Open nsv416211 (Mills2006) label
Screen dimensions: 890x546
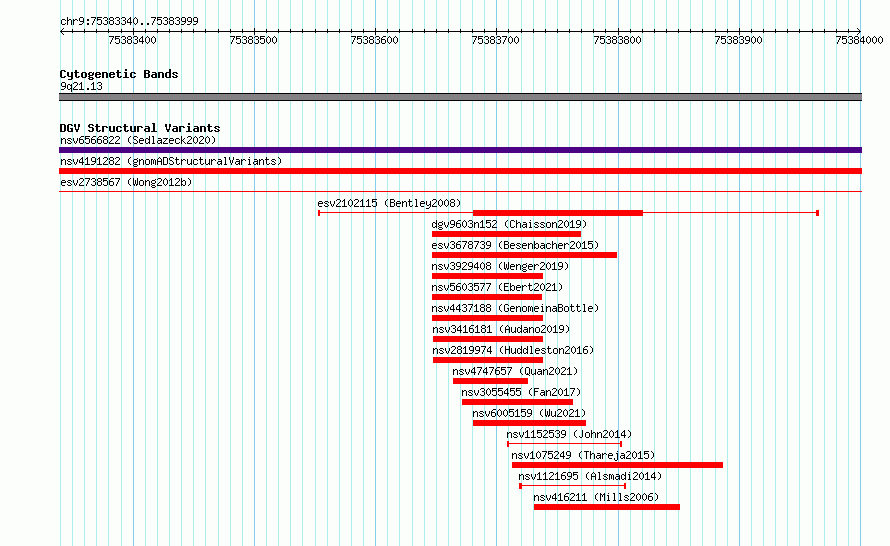(x=596, y=497)
